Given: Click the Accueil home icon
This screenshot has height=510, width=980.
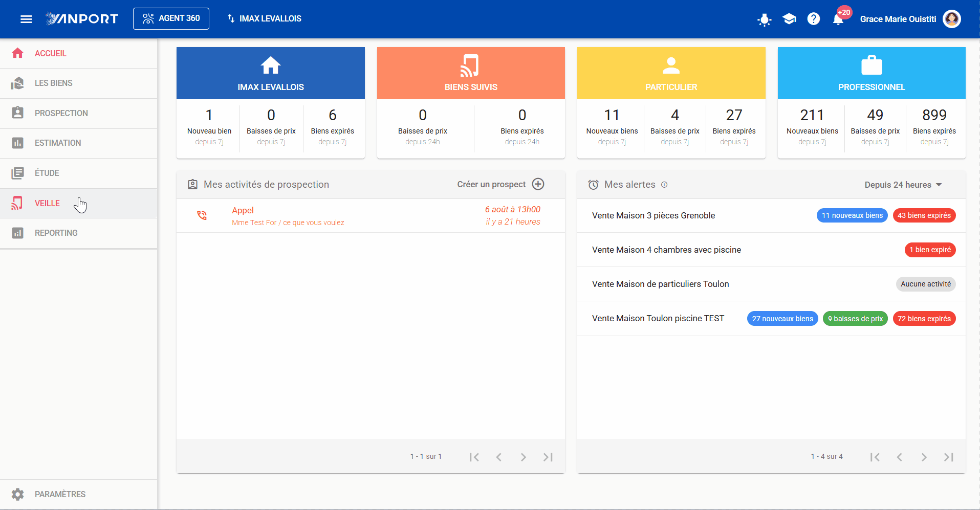Looking at the screenshot, I should pyautogui.click(x=17, y=53).
